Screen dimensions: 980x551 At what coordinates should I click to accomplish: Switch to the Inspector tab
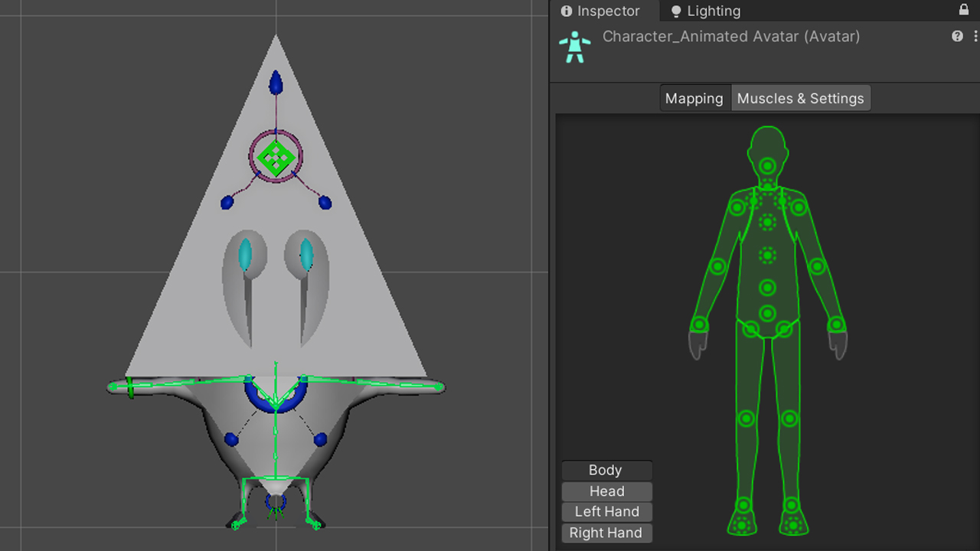(600, 11)
